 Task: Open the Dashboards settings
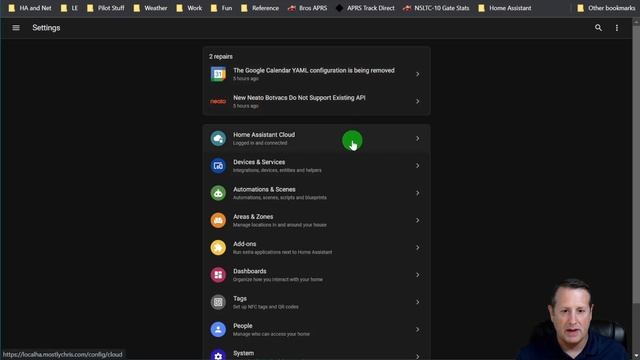(316, 275)
